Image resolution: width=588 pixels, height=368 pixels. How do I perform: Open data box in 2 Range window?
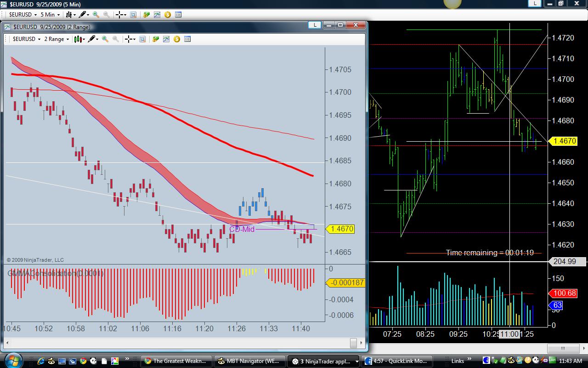[x=142, y=39]
